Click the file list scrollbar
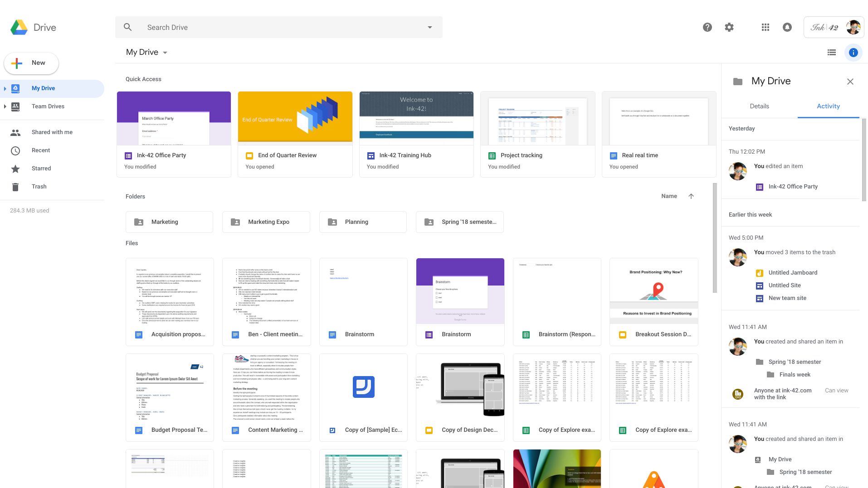868x488 pixels. pyautogui.click(x=715, y=238)
